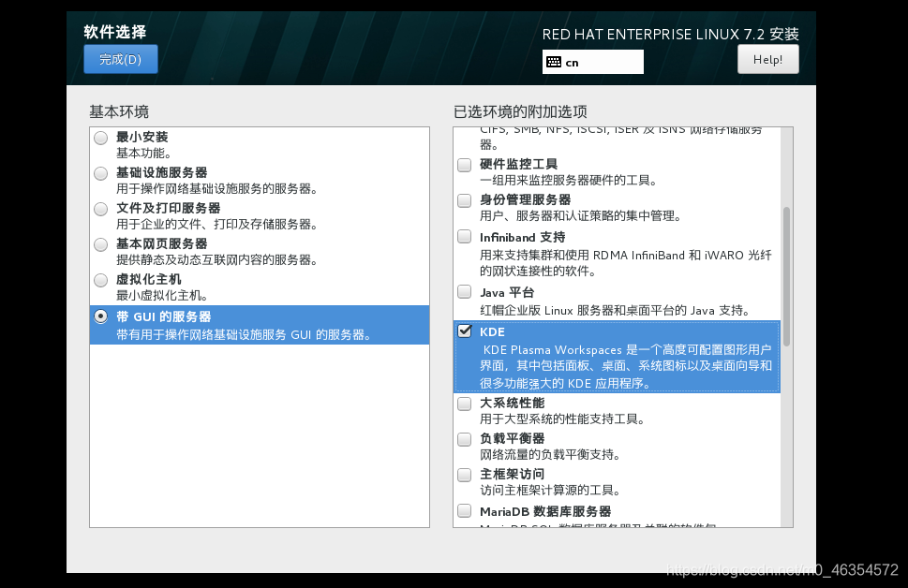Screen dimensions: 908x588
Task: Click the 负载平衡器 title text
Action: 513,439
